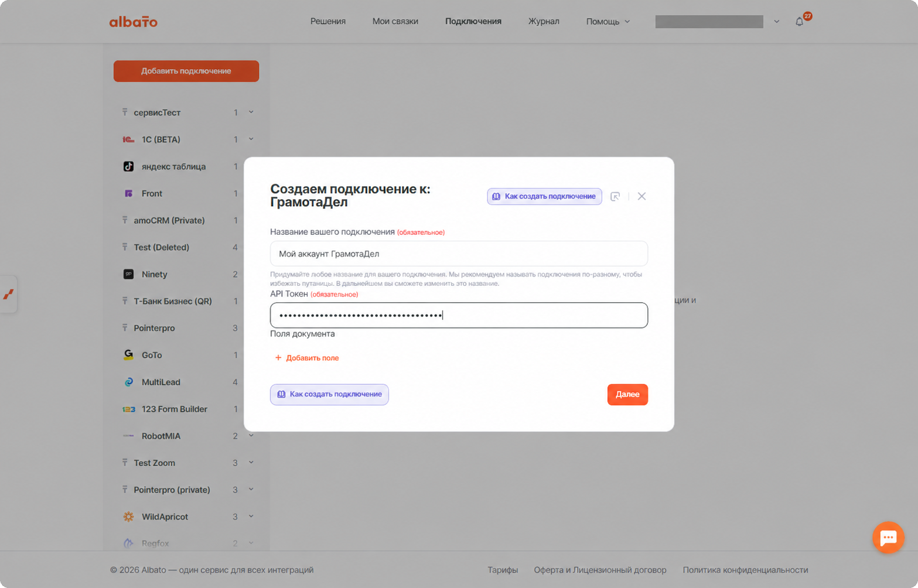Click the 123 Form Builder icon

click(128, 409)
